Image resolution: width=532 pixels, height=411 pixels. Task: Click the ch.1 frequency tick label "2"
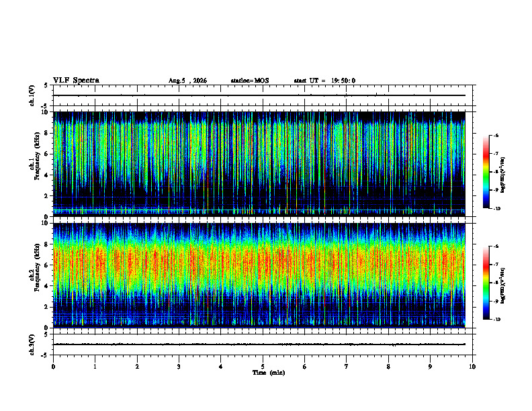(x=46, y=195)
